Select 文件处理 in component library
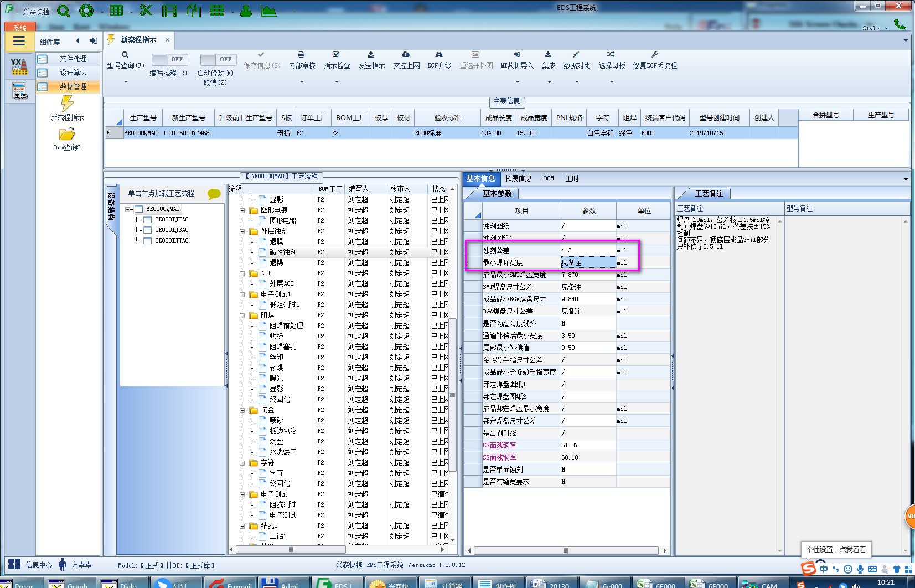This screenshot has width=915, height=588. [68, 59]
